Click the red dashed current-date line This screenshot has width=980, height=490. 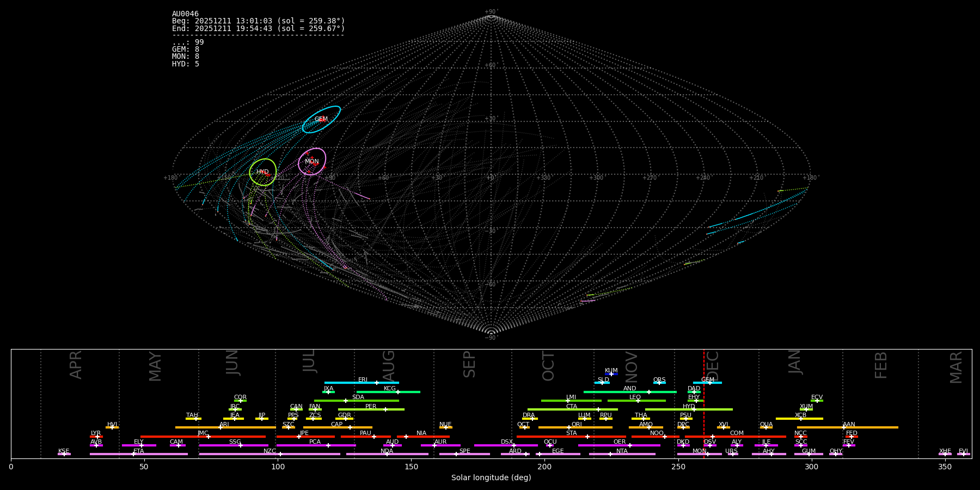[x=703, y=403]
